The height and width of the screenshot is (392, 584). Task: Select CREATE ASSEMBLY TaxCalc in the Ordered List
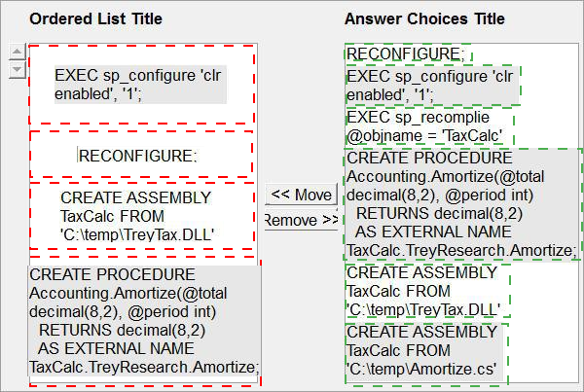click(x=142, y=216)
